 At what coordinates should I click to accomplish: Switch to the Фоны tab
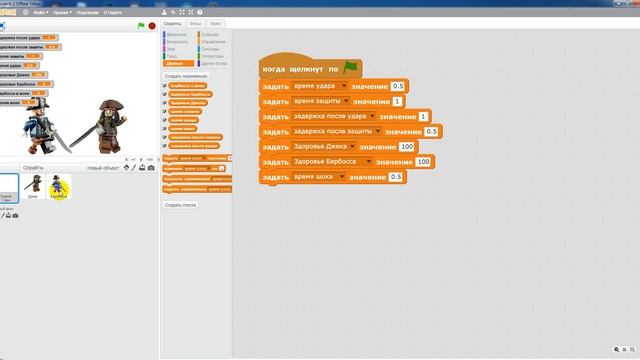195,24
